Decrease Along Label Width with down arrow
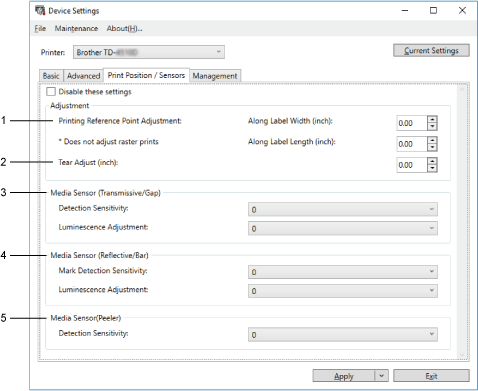This screenshot has width=478, height=391. [x=432, y=127]
